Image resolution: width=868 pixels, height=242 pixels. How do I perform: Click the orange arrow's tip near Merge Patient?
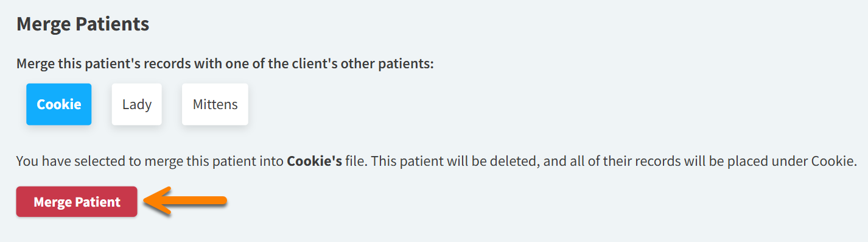pos(149,201)
